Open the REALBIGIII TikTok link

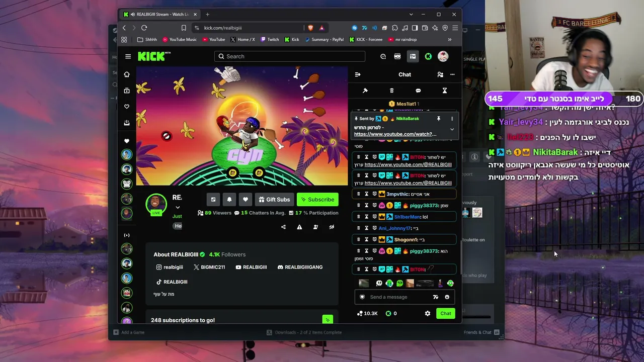click(172, 282)
